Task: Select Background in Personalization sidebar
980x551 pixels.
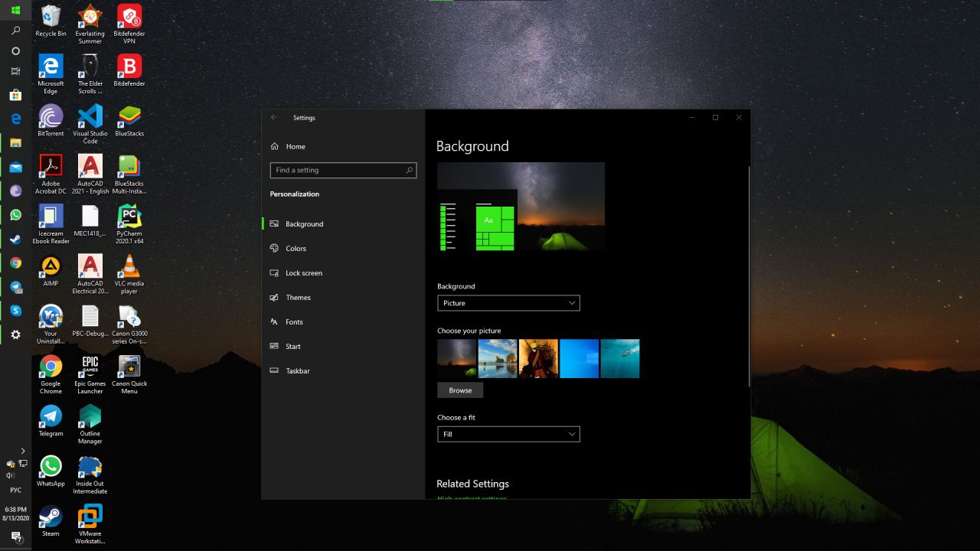Action: (x=343, y=224)
